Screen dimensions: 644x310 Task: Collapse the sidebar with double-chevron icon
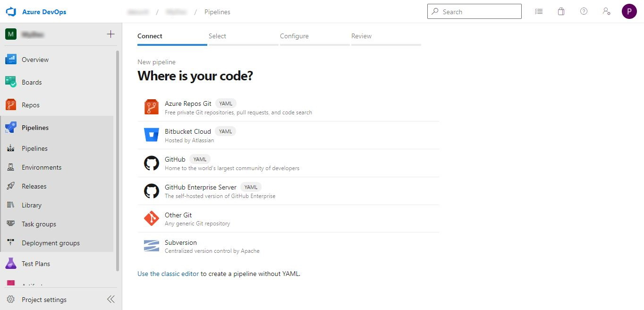pos(111,299)
